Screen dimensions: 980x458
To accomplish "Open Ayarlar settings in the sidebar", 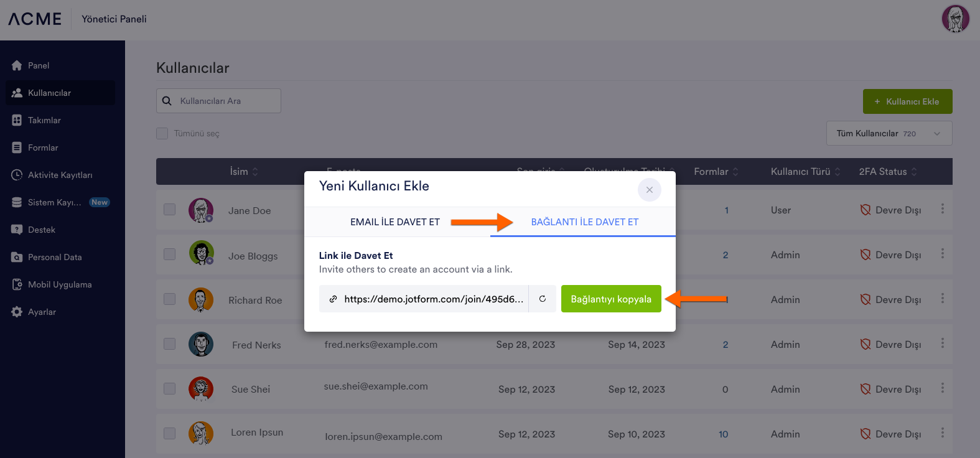I will click(42, 312).
